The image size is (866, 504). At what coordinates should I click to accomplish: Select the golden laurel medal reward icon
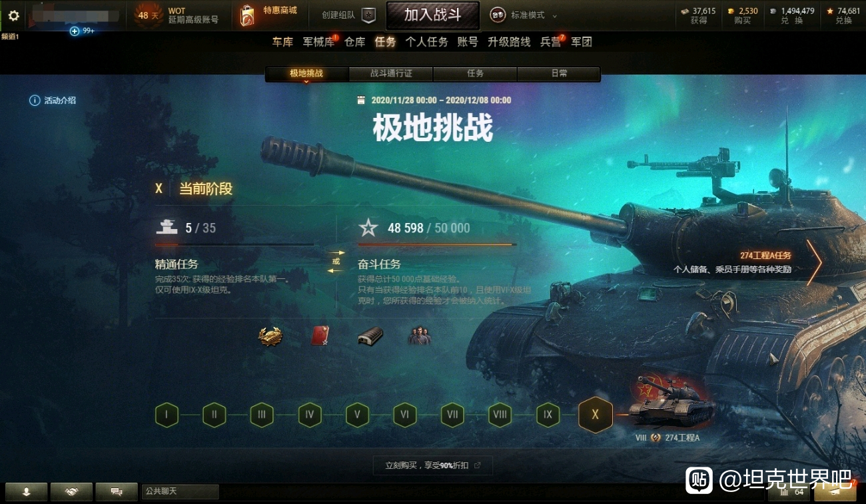pos(270,336)
